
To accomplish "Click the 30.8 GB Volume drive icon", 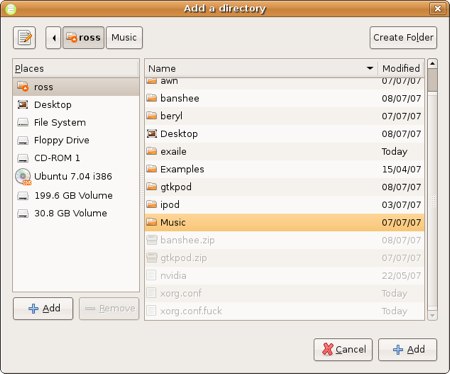I will [23, 213].
